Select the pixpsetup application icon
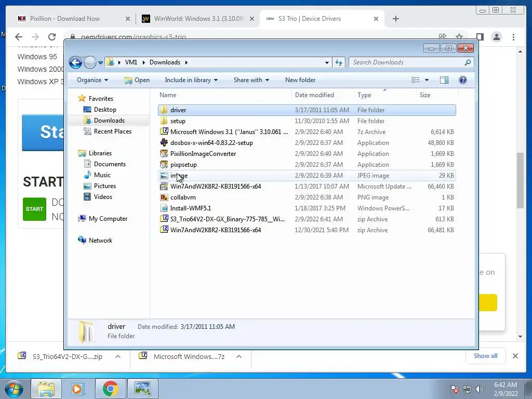The width and height of the screenshot is (532, 399). pyautogui.click(x=164, y=165)
